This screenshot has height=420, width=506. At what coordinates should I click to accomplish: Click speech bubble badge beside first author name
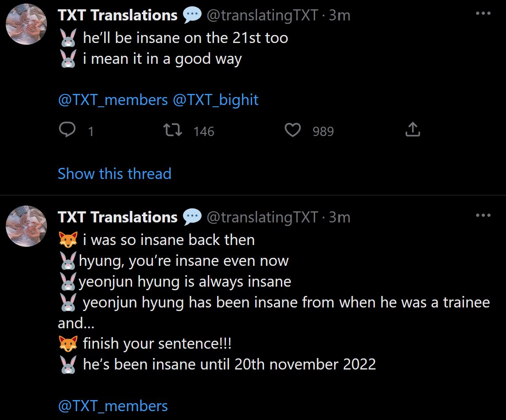(192, 15)
